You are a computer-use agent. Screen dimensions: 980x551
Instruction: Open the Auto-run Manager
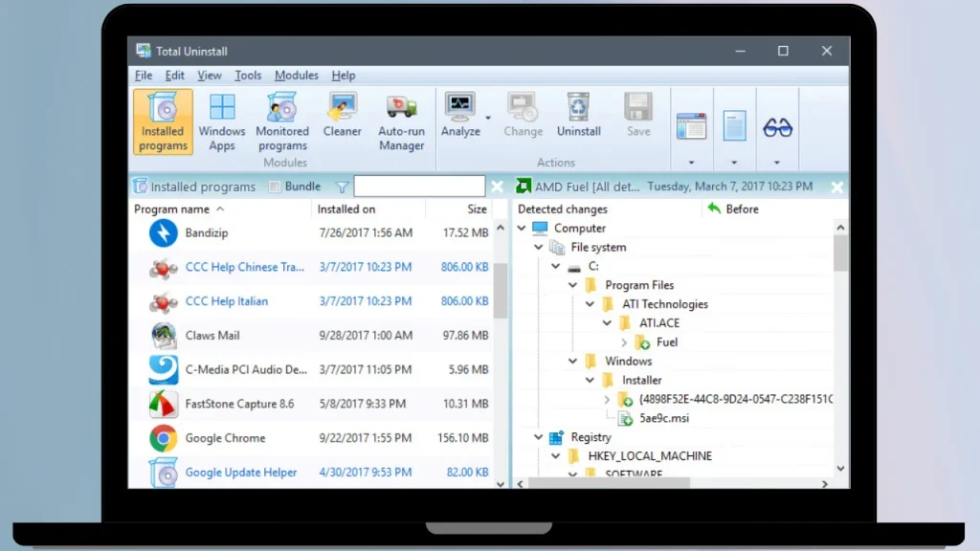tap(401, 121)
